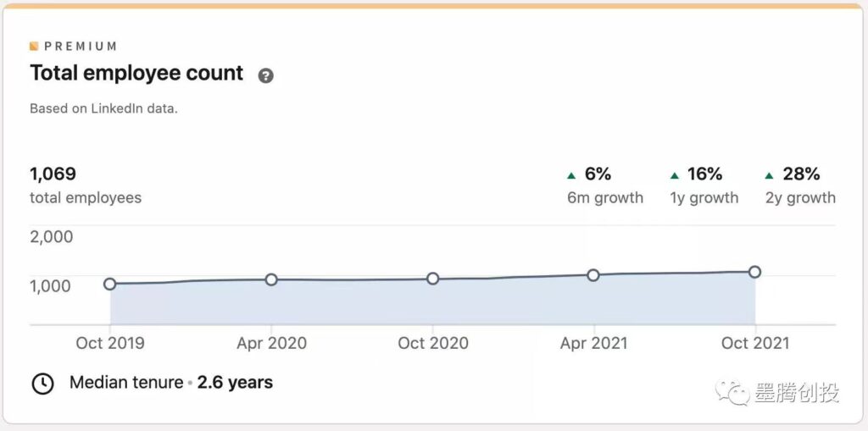Image resolution: width=868 pixels, height=431 pixels.
Task: Click the WeChat logo in the watermark
Action: coord(729,392)
